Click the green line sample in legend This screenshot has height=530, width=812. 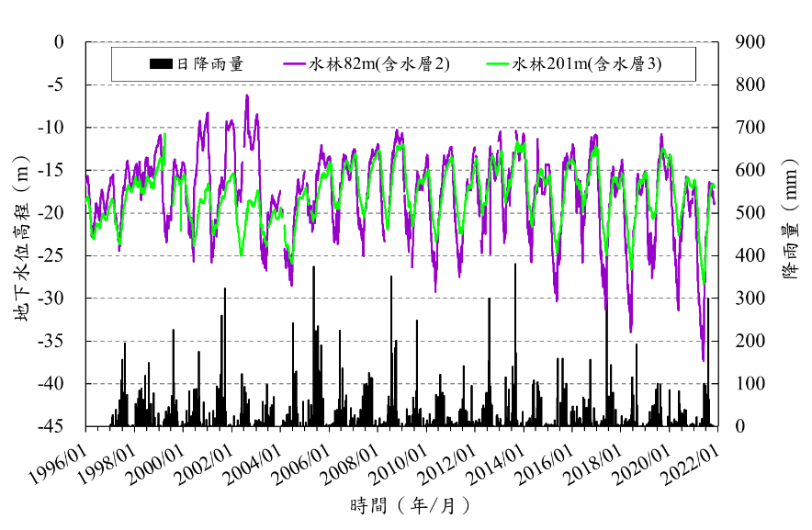(x=498, y=64)
